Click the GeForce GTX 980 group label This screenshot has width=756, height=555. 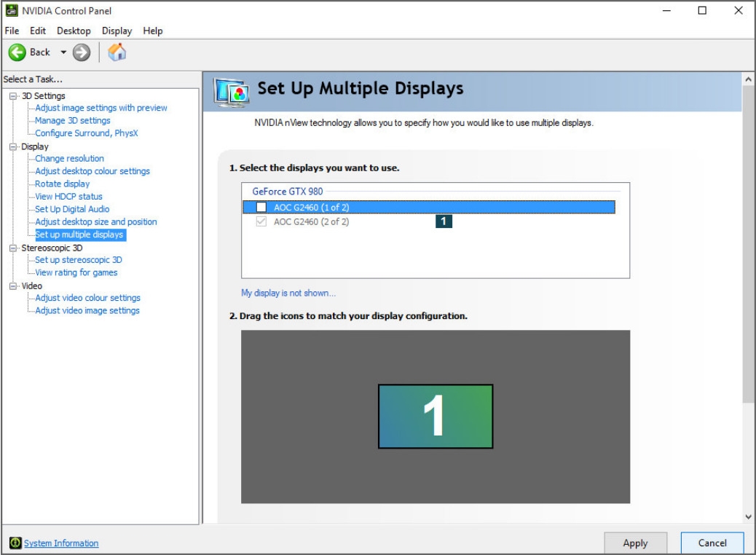[x=288, y=191]
